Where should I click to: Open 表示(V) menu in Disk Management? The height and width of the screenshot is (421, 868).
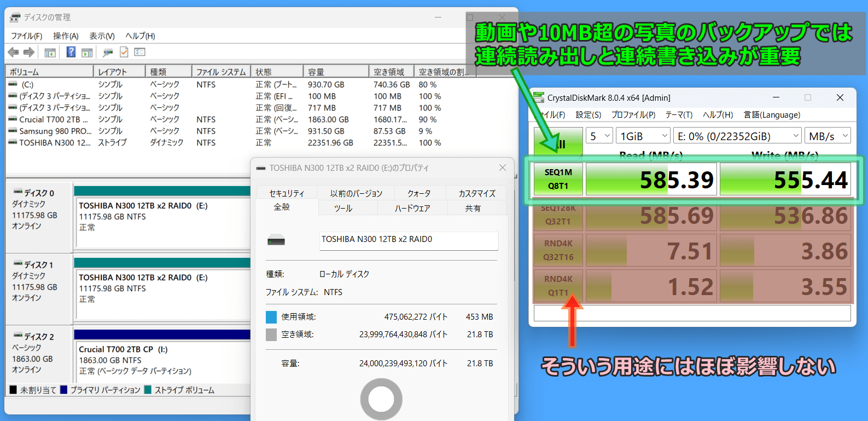coord(102,36)
